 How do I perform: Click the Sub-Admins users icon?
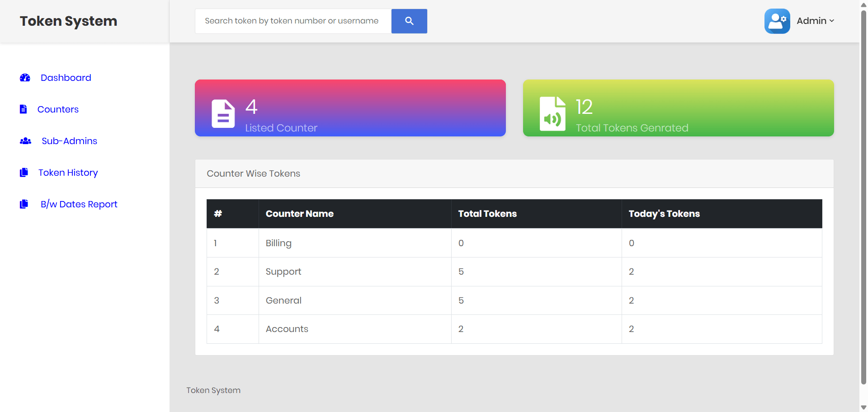(25, 140)
